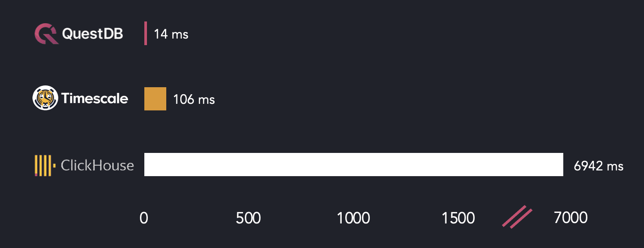Click the 14 ms value label
This screenshot has height=248, width=644.
[x=171, y=34]
